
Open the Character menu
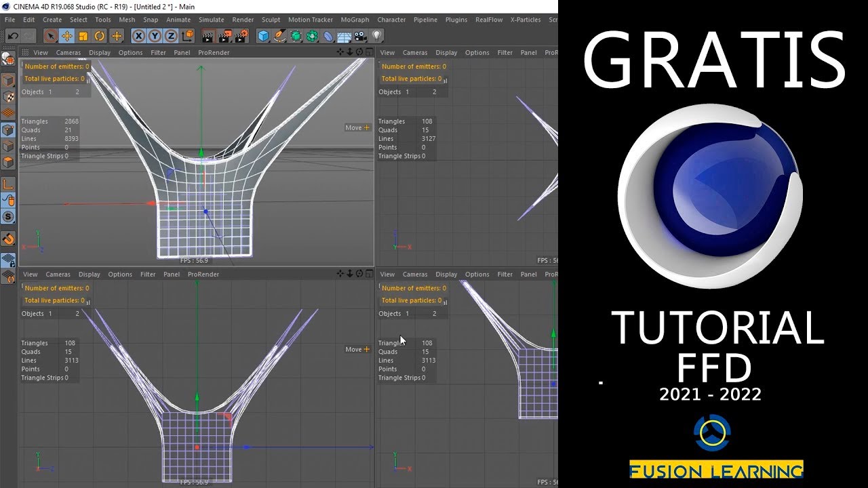pyautogui.click(x=391, y=20)
